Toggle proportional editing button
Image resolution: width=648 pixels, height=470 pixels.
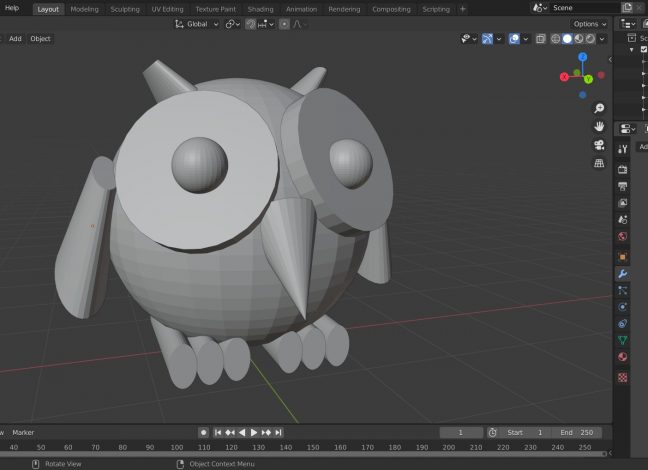click(284, 24)
